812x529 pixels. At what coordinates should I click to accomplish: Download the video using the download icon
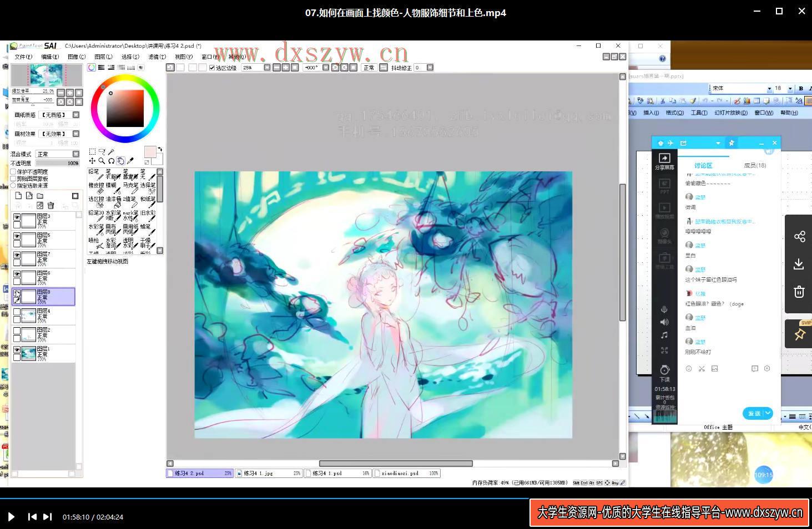[799, 264]
